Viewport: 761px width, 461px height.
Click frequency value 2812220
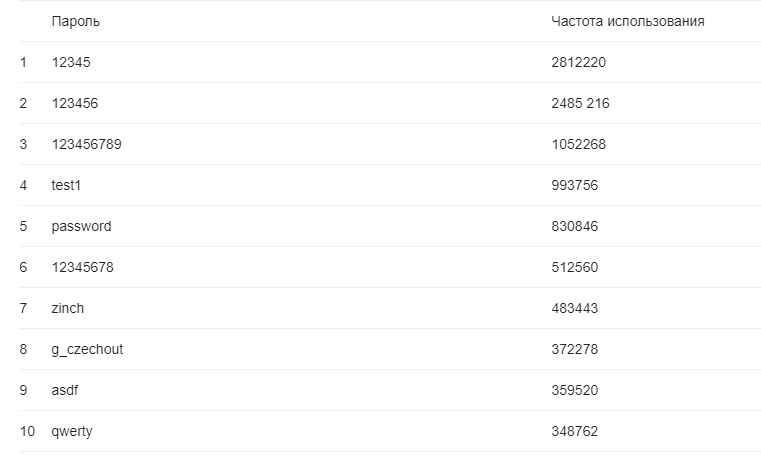click(x=579, y=62)
